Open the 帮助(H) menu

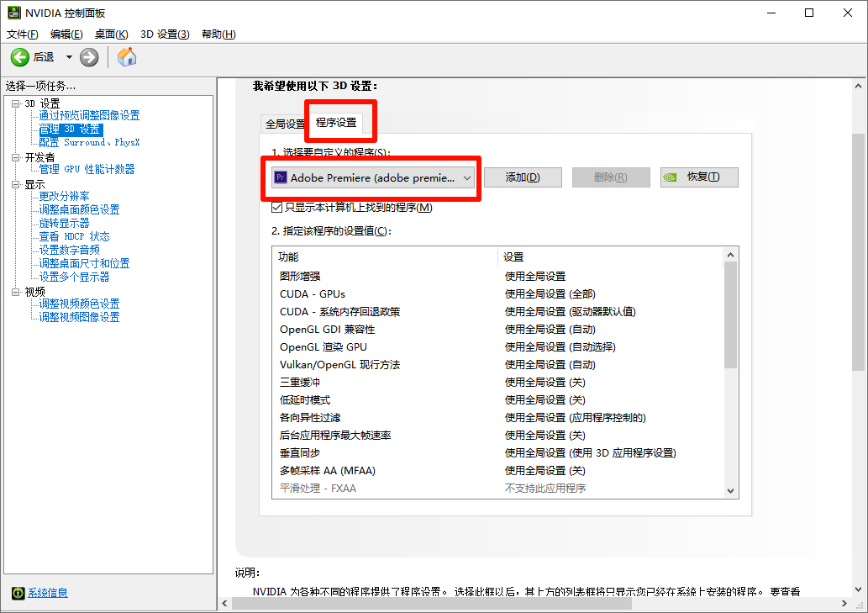click(x=218, y=34)
